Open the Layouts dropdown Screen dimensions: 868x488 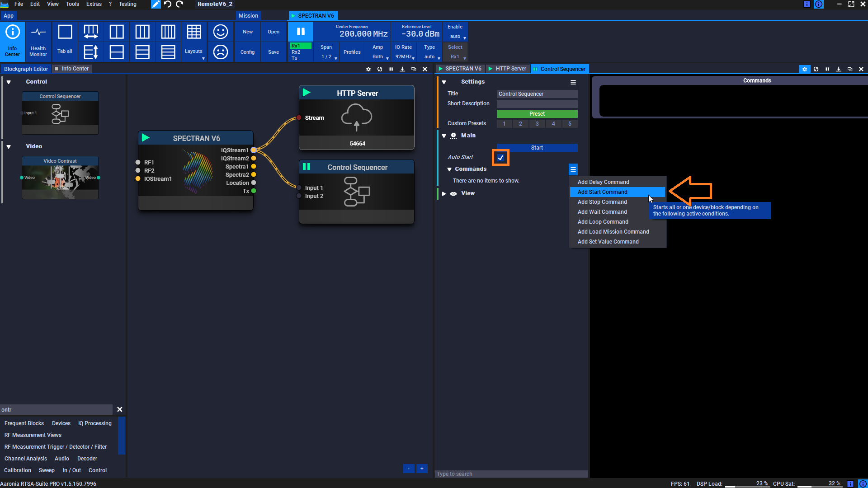click(x=194, y=52)
